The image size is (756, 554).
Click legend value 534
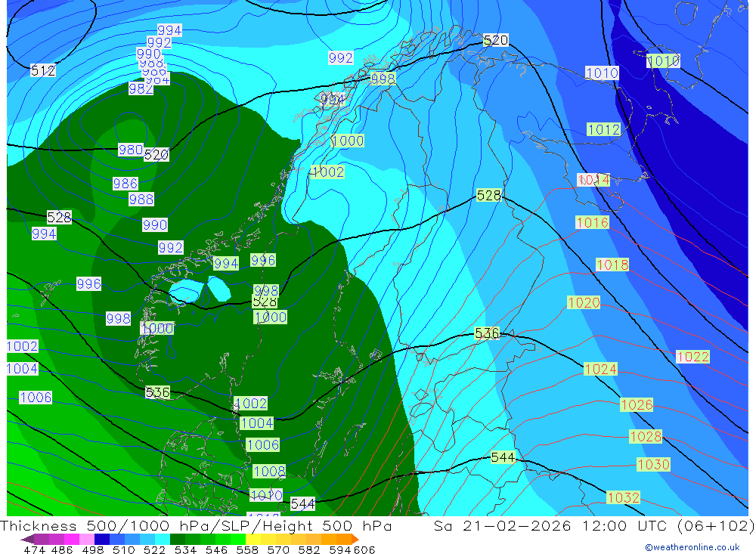pyautogui.click(x=186, y=549)
